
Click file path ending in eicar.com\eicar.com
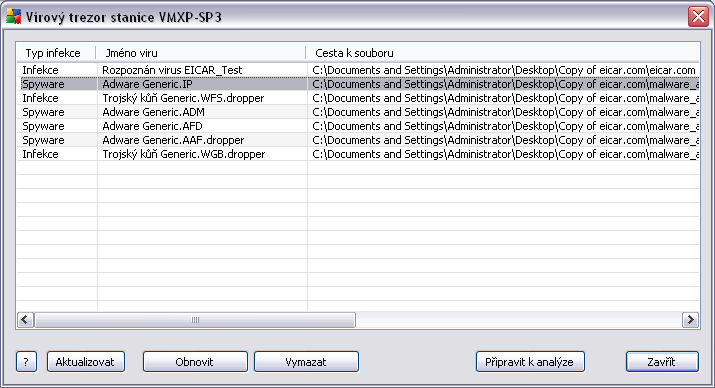(504, 70)
